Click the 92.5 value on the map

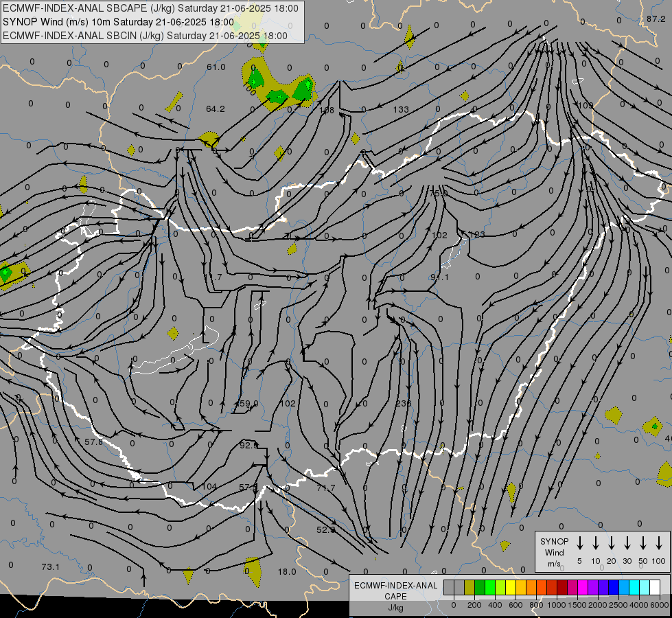(x=249, y=445)
